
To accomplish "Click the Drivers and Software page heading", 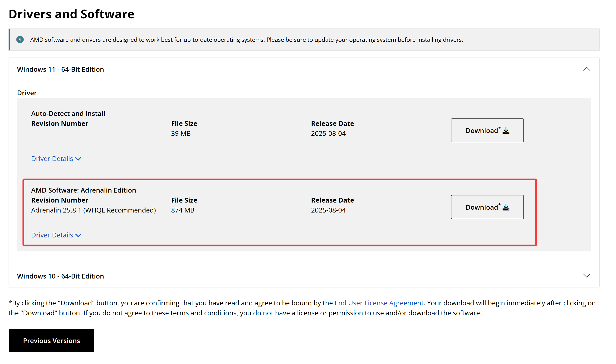I will click(x=72, y=14).
